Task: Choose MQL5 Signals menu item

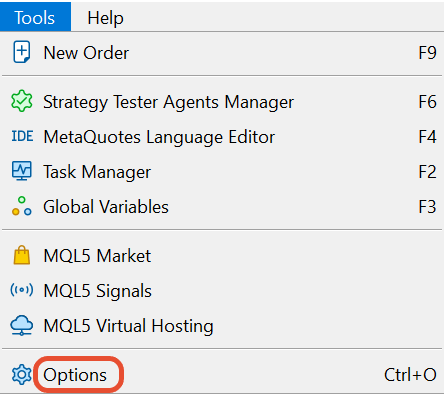Action: pos(222,291)
